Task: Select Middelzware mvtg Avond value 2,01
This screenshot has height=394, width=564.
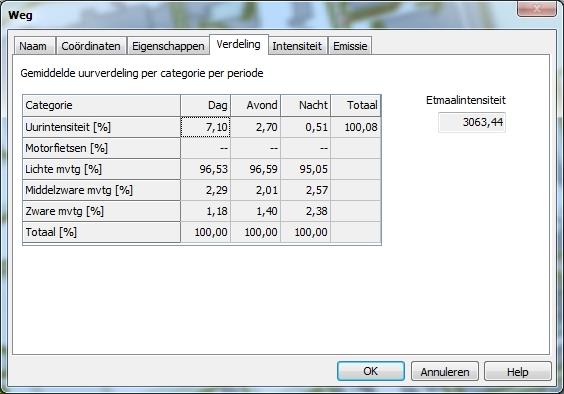Action: point(256,190)
